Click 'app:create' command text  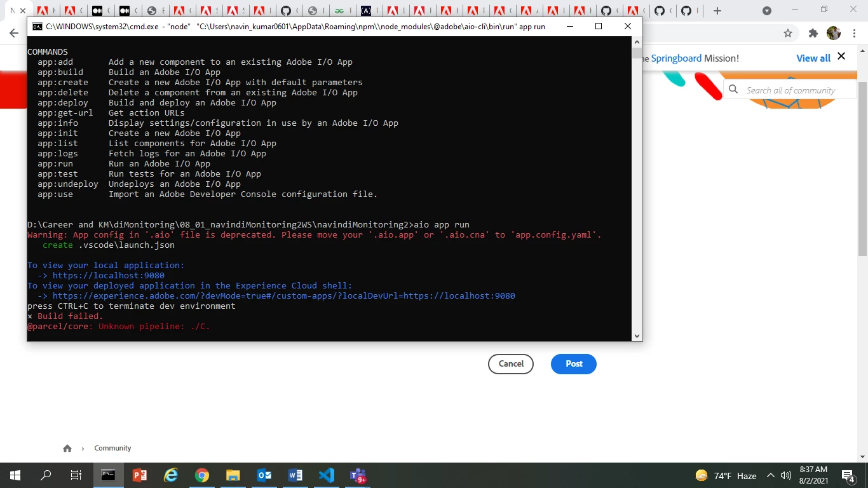point(63,83)
